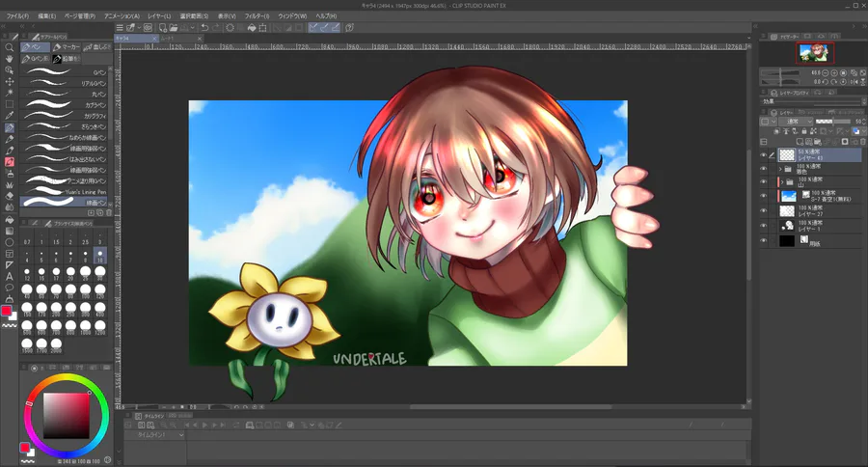Open the blending mode 通常 dropdown

click(796, 122)
